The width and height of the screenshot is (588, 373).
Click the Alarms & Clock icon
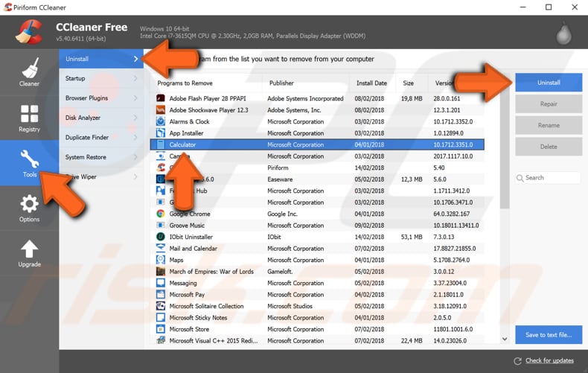tap(161, 121)
